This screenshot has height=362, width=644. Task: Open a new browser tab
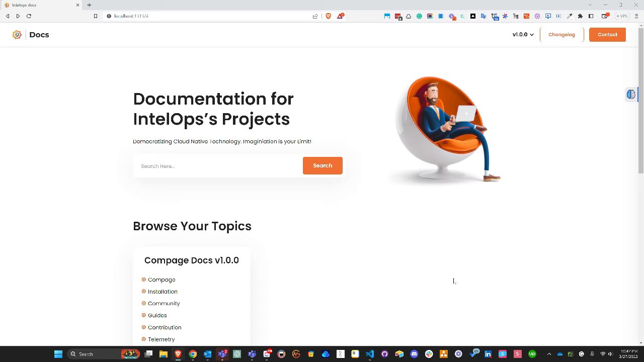tap(89, 5)
